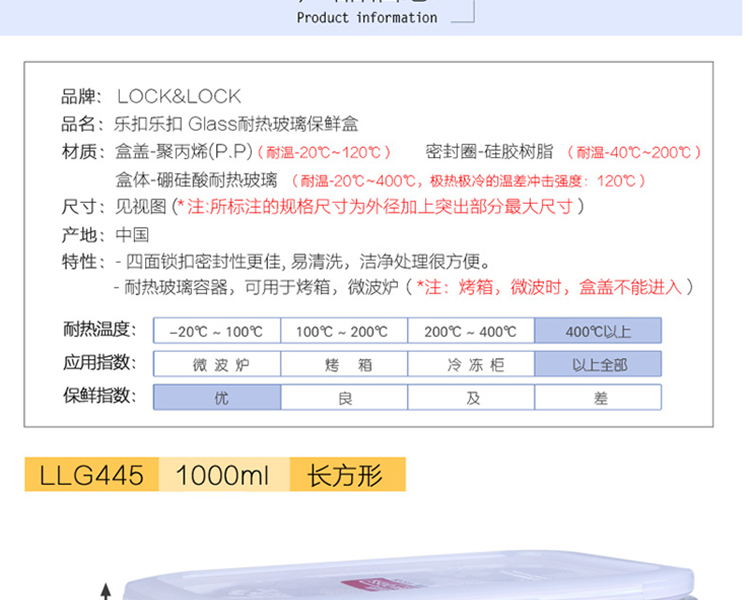Click the '品牌:' field label
This screenshot has height=600, width=750.
(81, 97)
